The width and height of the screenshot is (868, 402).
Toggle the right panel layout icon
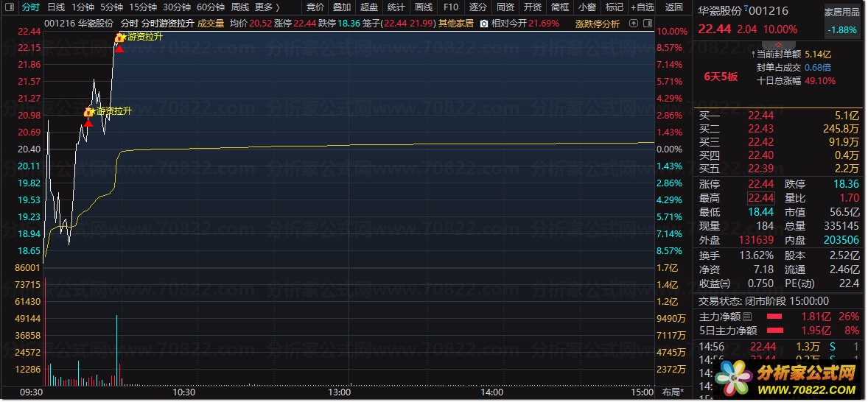click(646, 24)
